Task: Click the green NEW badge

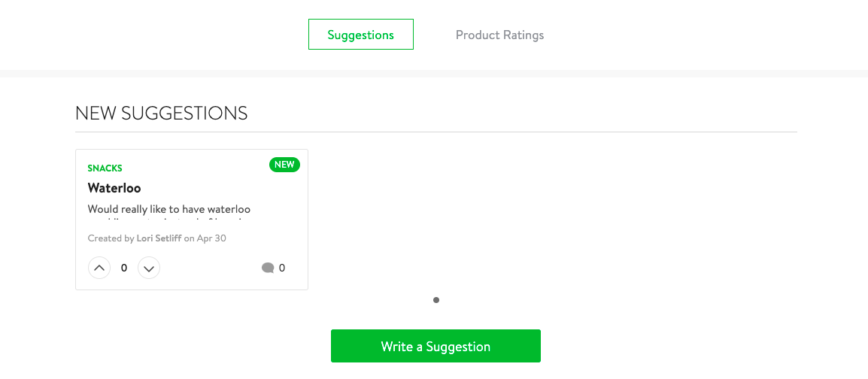Action: tap(284, 165)
